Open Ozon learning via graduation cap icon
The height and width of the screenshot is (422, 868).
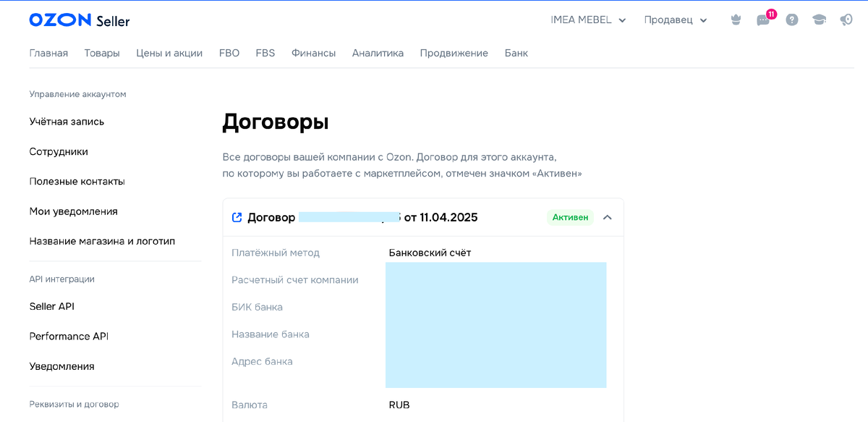tap(819, 20)
